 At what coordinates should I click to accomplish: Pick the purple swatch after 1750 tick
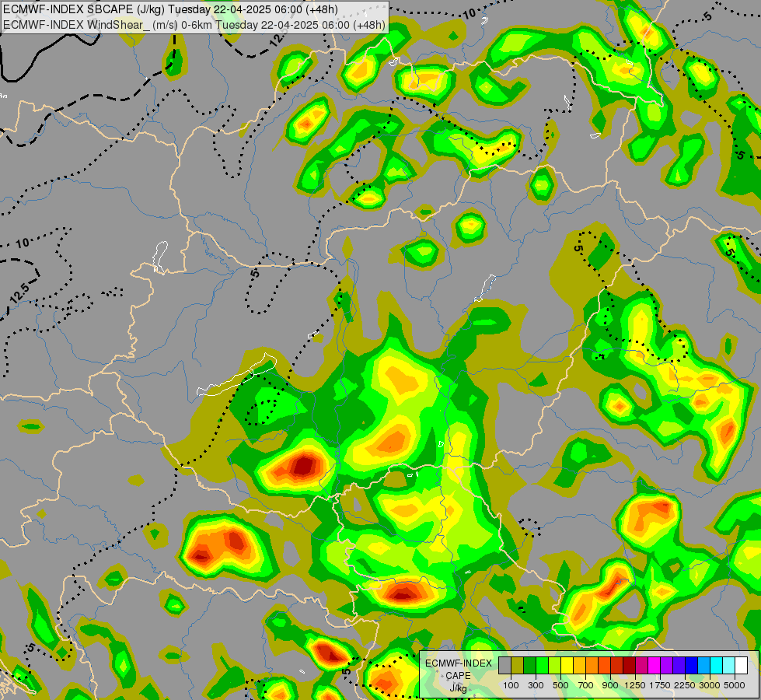pos(666,666)
